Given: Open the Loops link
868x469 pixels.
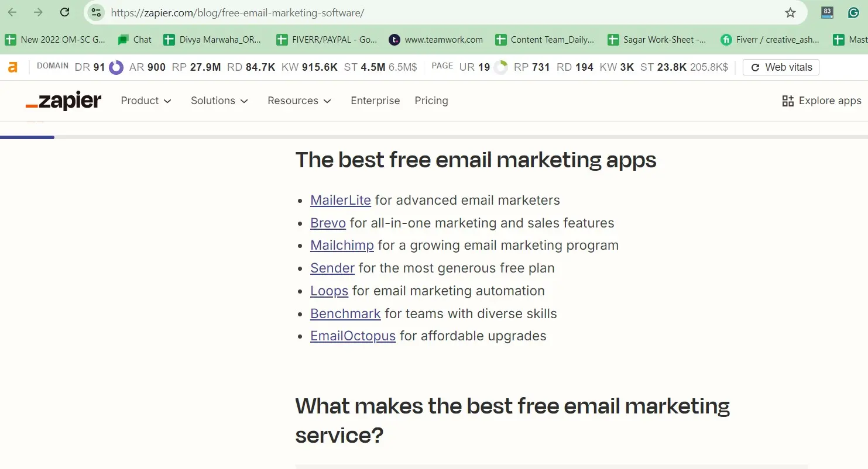Looking at the screenshot, I should [329, 291].
